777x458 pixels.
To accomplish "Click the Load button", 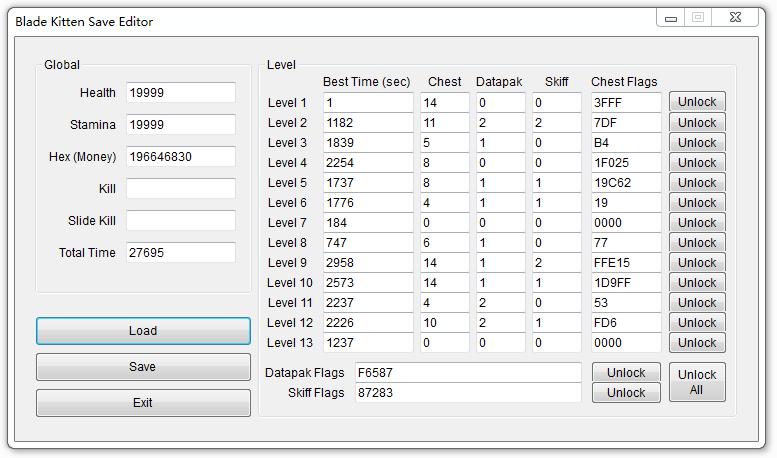I will [x=143, y=331].
